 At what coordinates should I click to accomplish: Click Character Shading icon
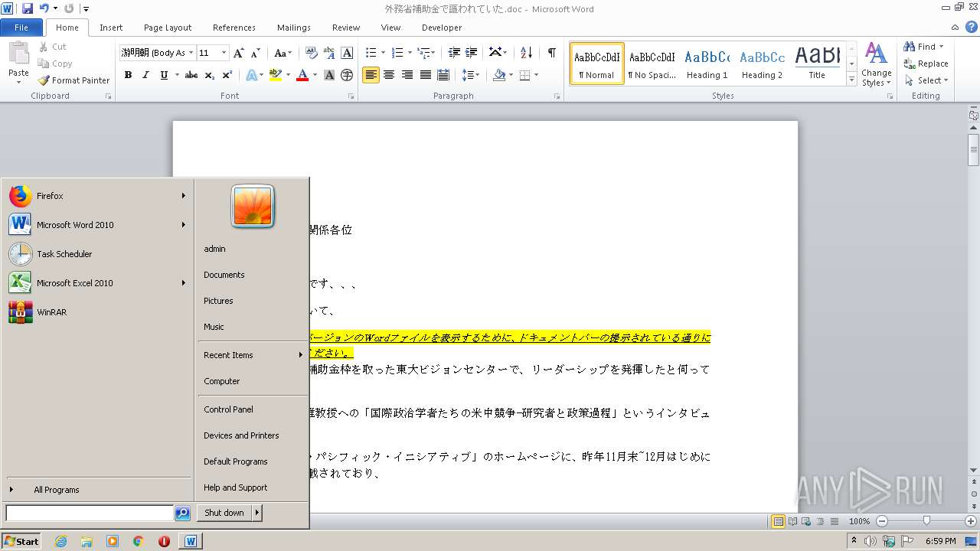[x=329, y=75]
